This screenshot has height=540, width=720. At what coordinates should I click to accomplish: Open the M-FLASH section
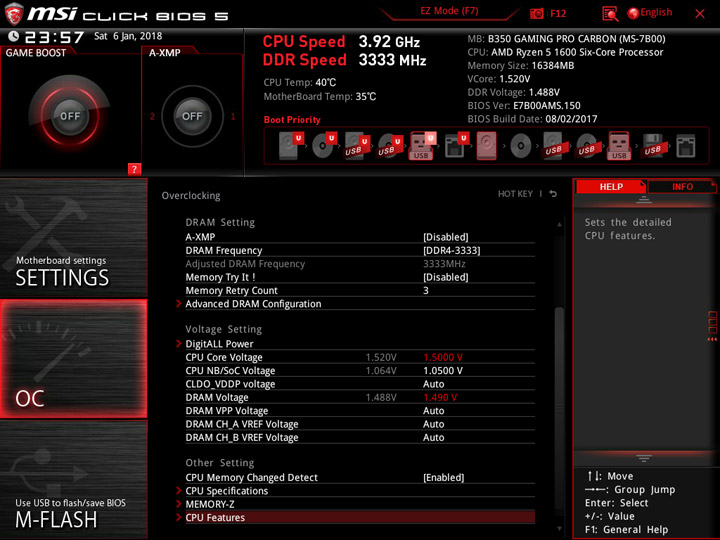(73, 480)
